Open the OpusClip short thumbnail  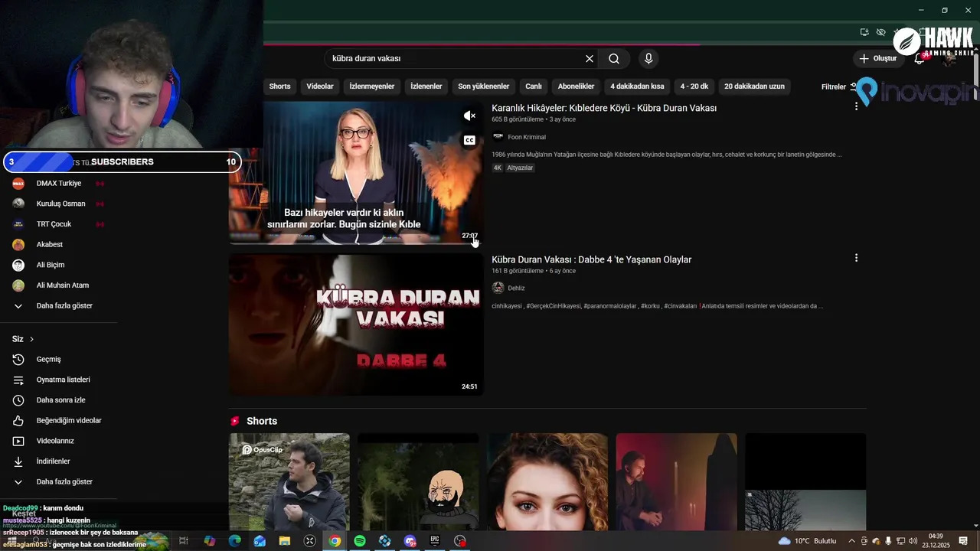(289, 482)
